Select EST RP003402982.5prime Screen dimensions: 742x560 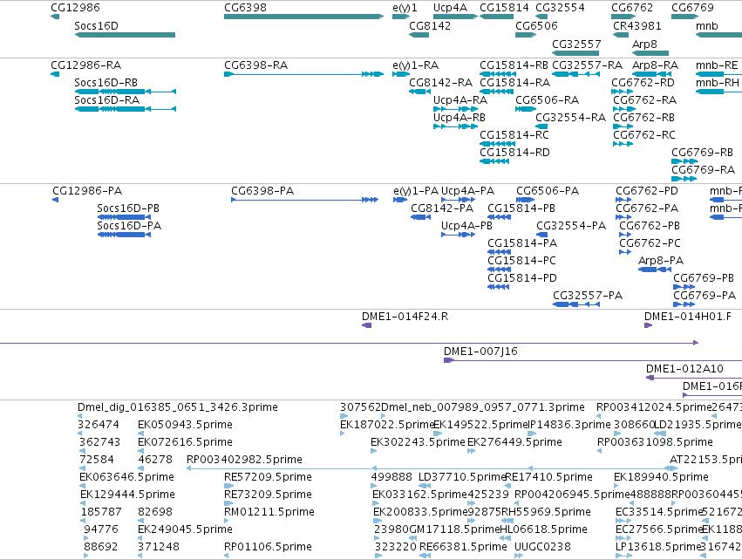(x=432, y=468)
